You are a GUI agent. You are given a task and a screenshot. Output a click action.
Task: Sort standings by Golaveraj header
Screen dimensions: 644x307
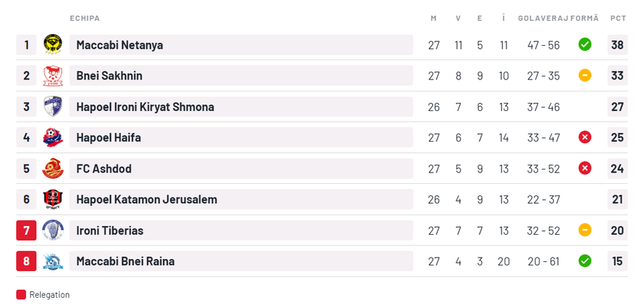543,18
